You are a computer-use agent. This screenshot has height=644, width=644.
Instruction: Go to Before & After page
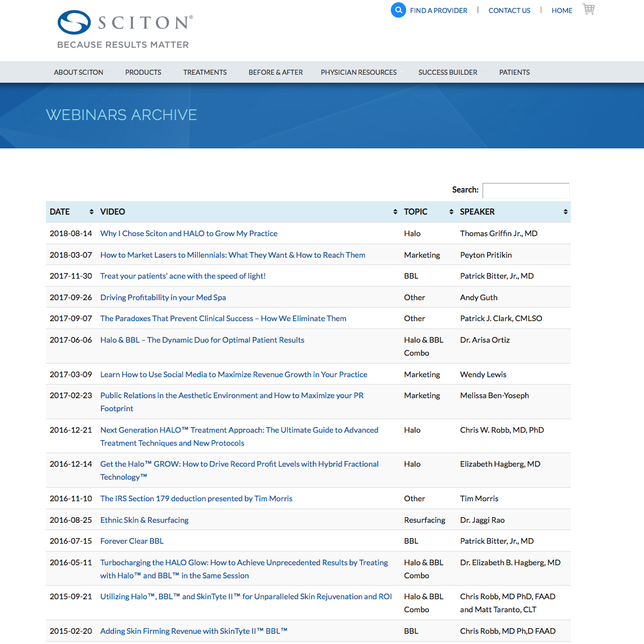276,72
